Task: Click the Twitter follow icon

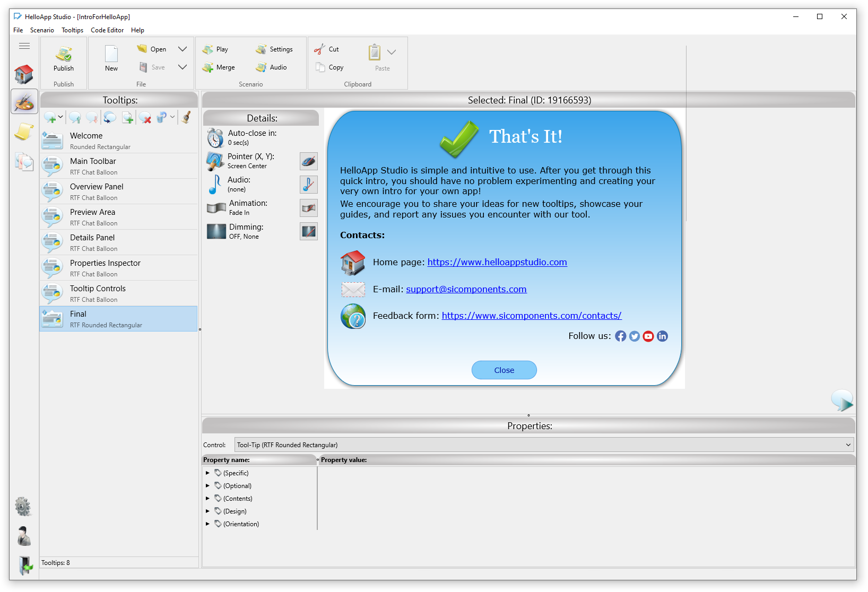Action: point(635,336)
